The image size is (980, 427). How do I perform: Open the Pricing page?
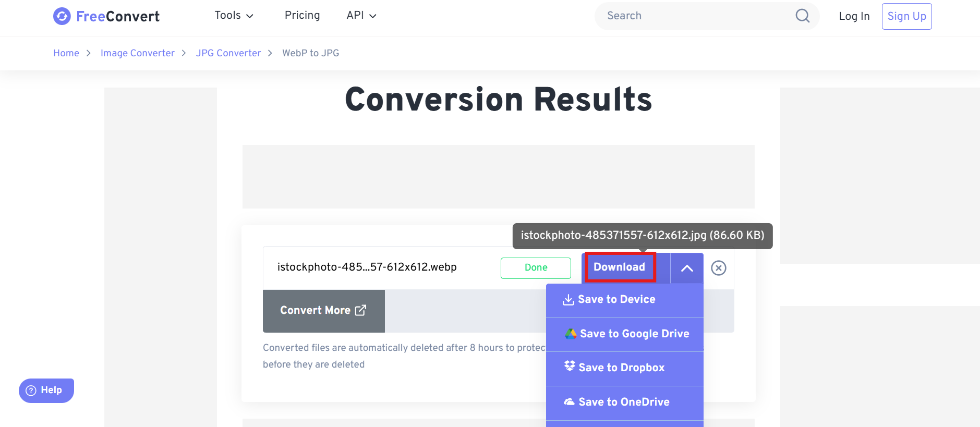[302, 16]
